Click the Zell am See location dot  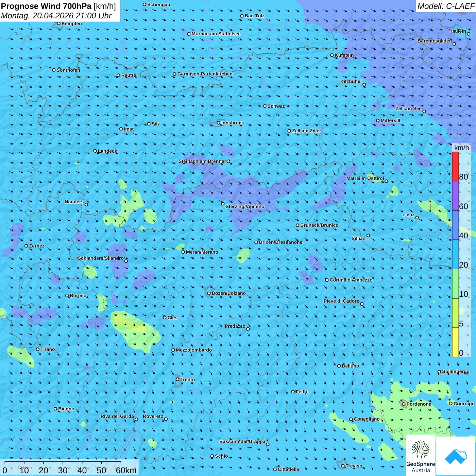424,111
